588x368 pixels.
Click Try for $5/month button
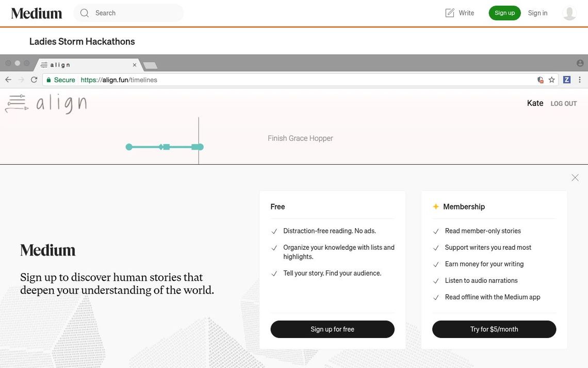coord(494,329)
